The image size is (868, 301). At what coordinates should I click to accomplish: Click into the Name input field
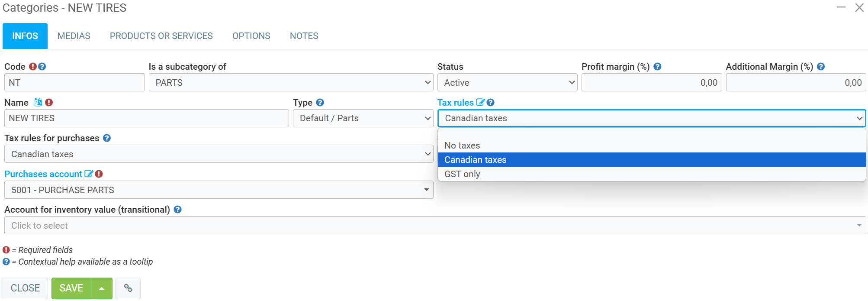tap(146, 119)
